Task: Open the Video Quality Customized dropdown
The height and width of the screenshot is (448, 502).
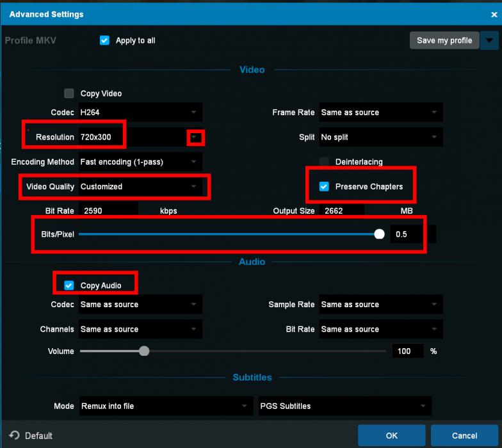Action: (x=140, y=187)
